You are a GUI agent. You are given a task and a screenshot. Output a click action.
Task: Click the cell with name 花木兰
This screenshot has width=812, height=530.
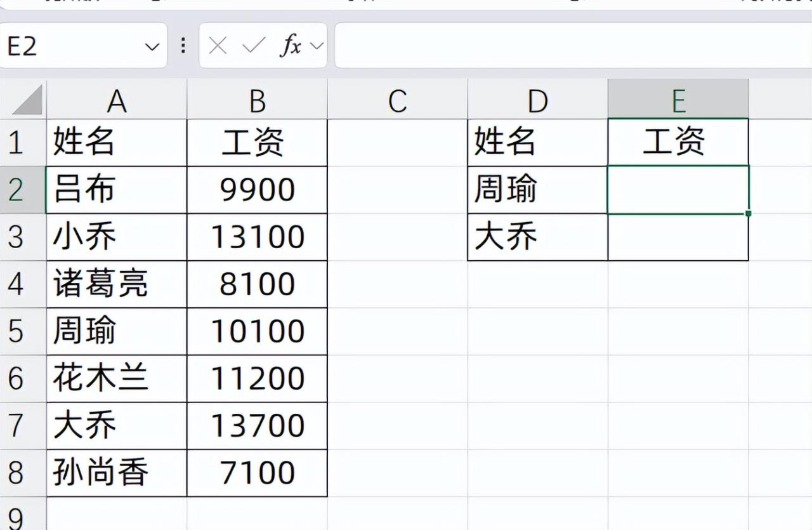[x=117, y=378]
